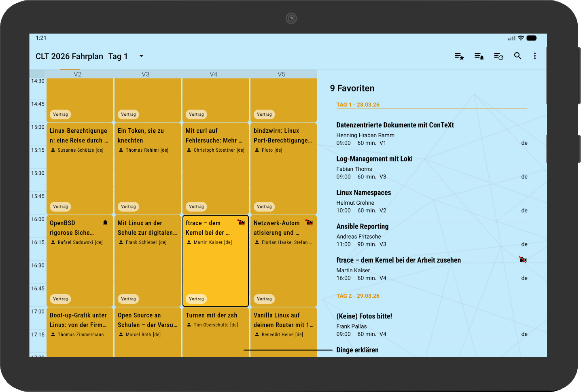The height and width of the screenshot is (392, 581).
Task: Open Datenzentrierte Dokumente mit ConTeXt favorite
Action: pos(395,125)
